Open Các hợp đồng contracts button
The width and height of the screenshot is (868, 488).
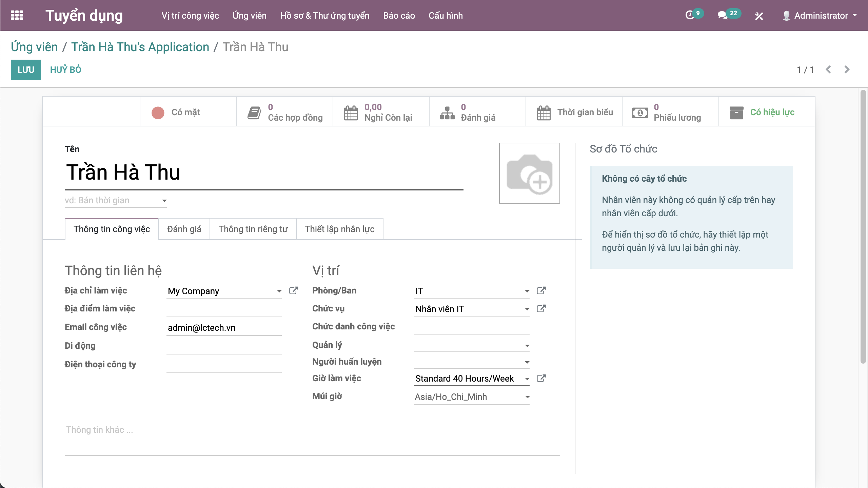284,112
